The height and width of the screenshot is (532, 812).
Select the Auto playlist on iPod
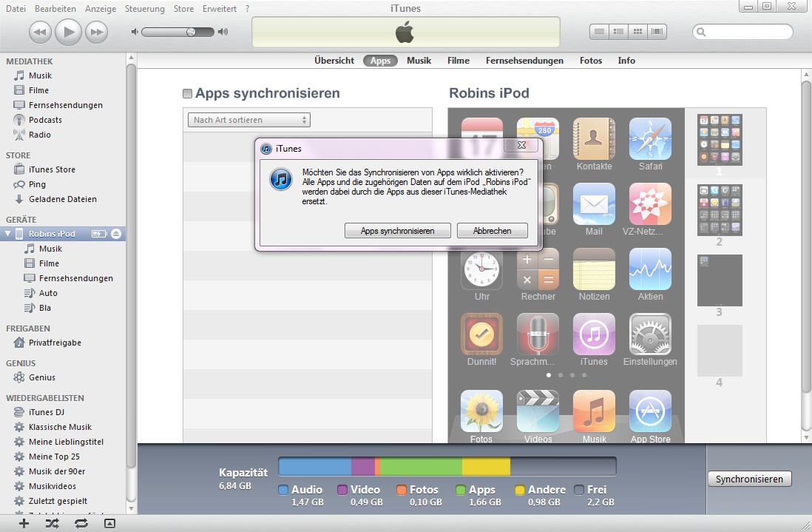click(x=48, y=293)
